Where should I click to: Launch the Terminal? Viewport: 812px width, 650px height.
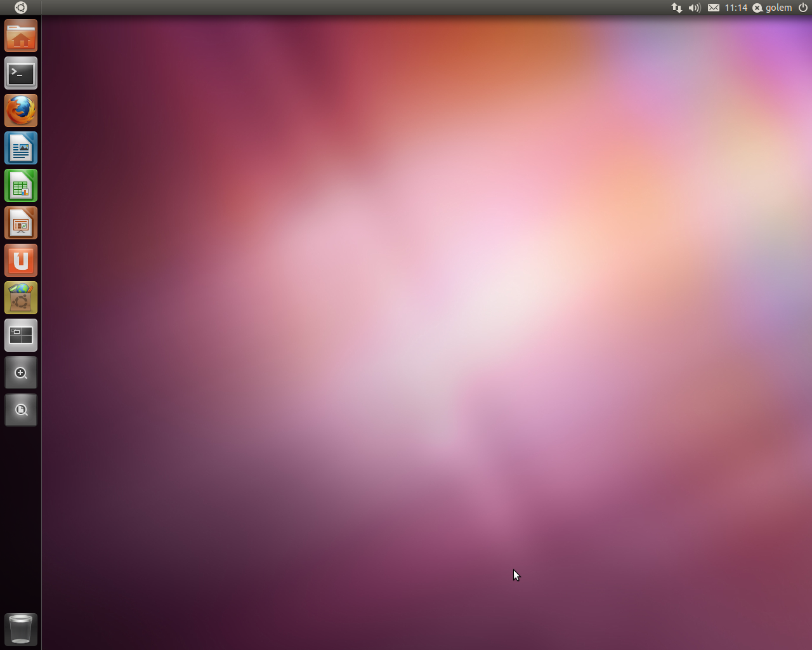coord(21,73)
